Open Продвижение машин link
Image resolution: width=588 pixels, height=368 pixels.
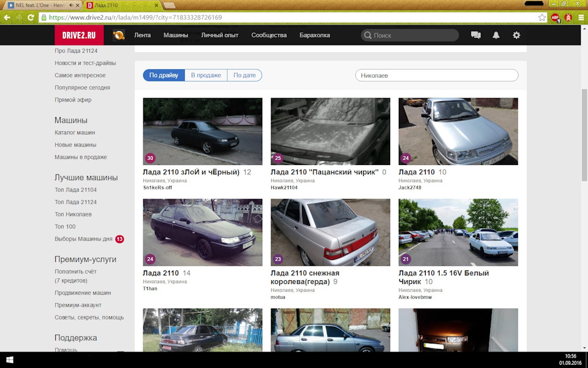[83, 293]
